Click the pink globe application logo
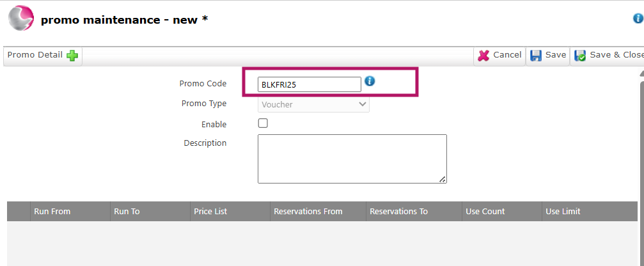The image size is (644, 266). coord(21,18)
